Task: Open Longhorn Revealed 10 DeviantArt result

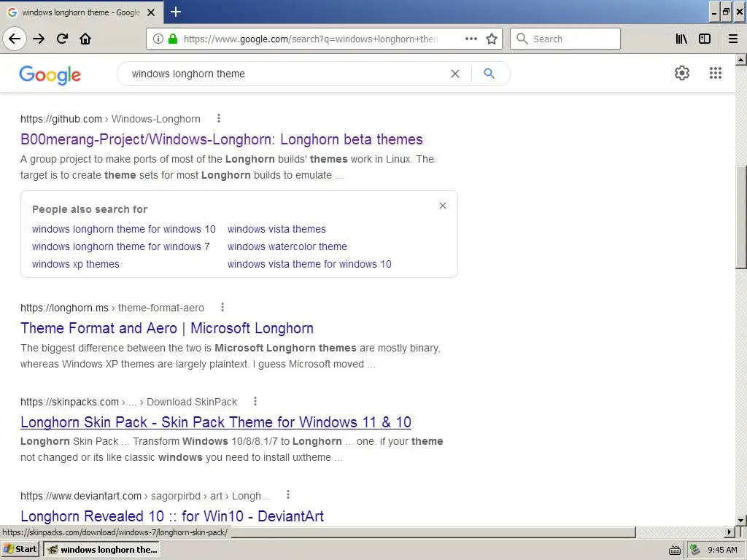Action: [172, 516]
